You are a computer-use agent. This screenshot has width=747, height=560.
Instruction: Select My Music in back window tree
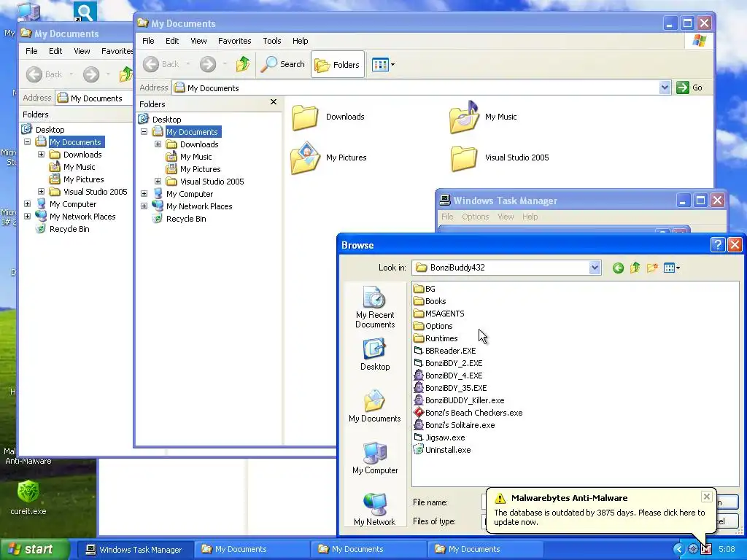[x=72, y=167]
